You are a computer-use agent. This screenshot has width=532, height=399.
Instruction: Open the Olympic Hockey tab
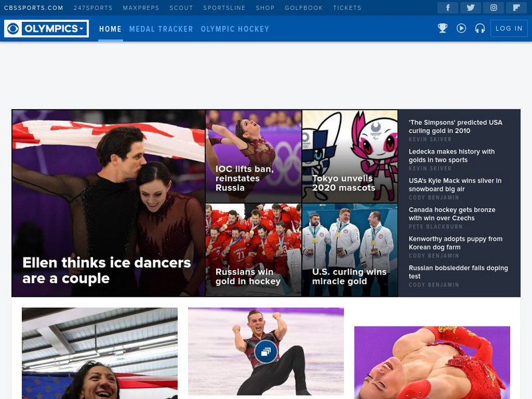click(235, 29)
